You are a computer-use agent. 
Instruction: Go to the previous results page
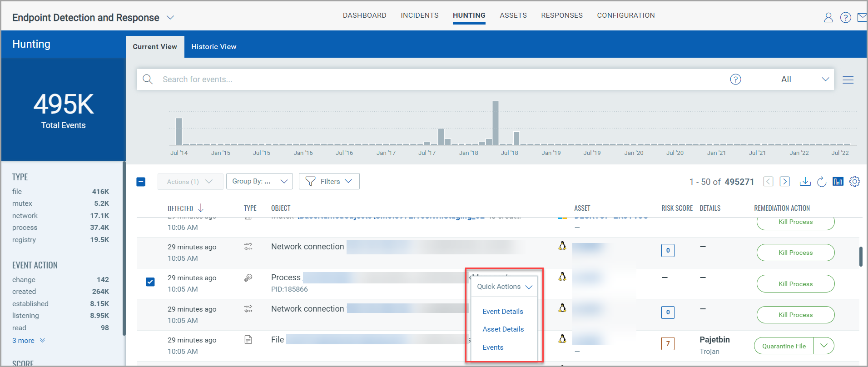[768, 182]
